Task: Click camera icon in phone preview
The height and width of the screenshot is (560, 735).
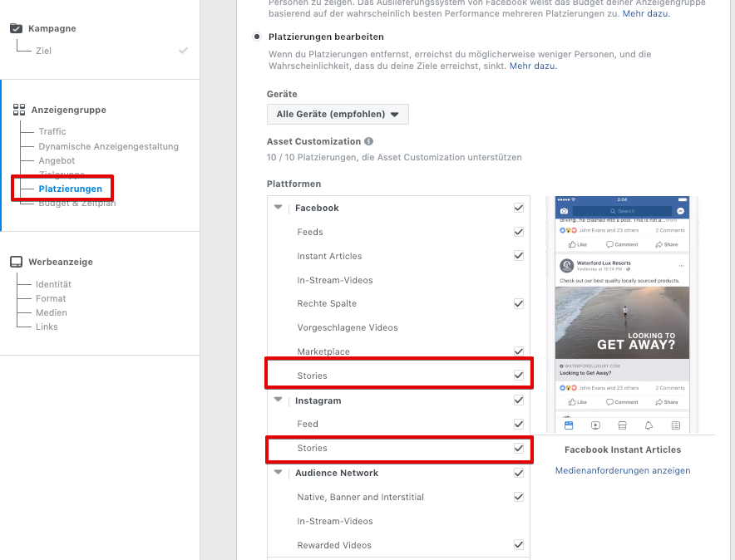Action: point(564,211)
